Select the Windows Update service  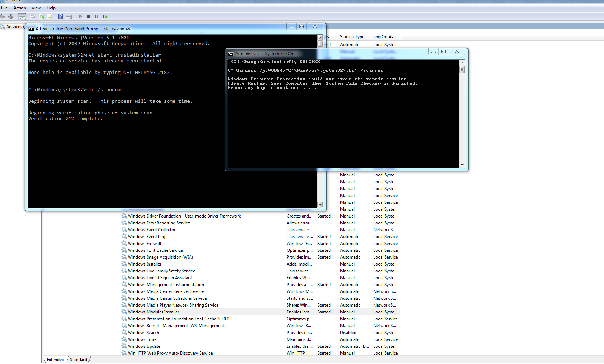[144, 346]
